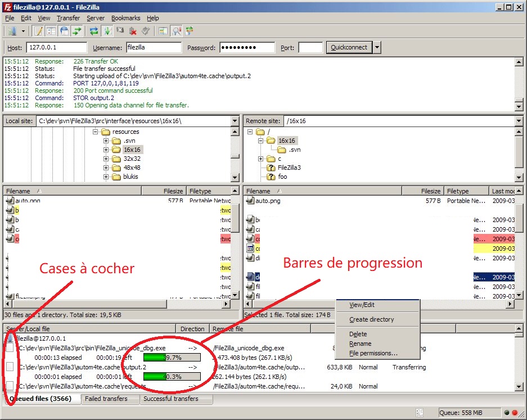Disconnect from the current server icon
This screenshot has height=420, width=527.
[x=133, y=31]
